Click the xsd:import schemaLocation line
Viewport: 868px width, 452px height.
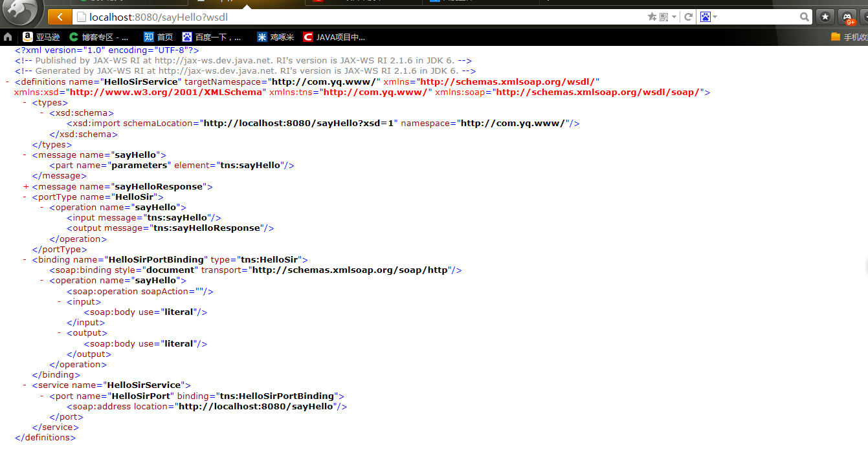(323, 124)
